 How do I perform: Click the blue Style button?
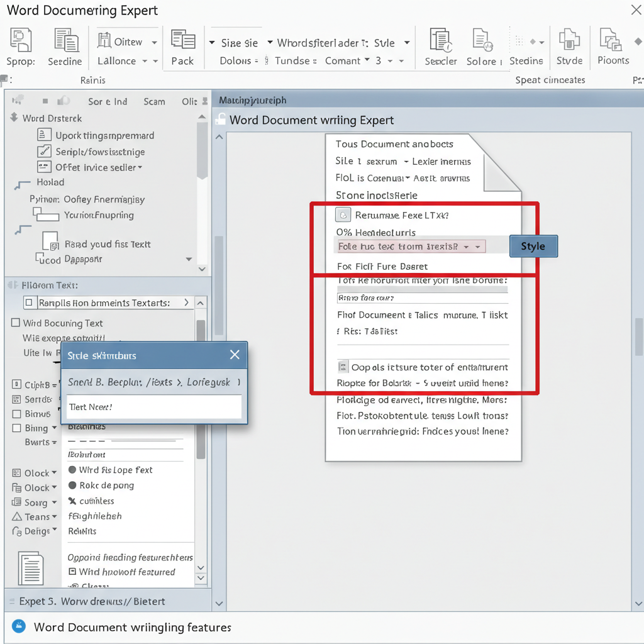[x=533, y=246]
